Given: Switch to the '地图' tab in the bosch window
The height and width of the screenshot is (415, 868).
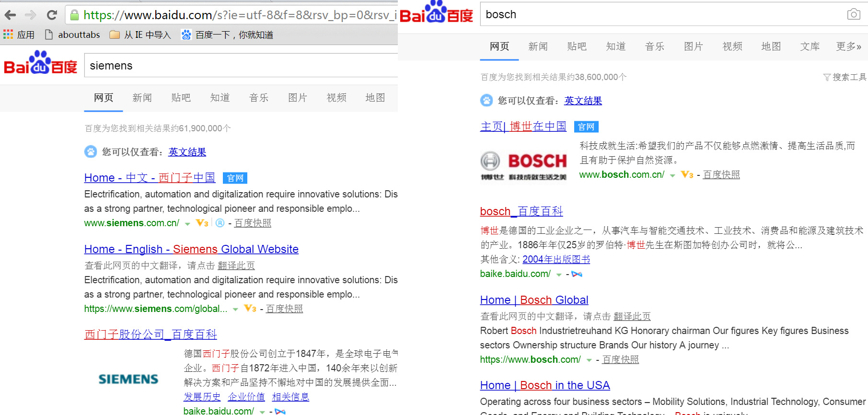Looking at the screenshot, I should coord(771,46).
